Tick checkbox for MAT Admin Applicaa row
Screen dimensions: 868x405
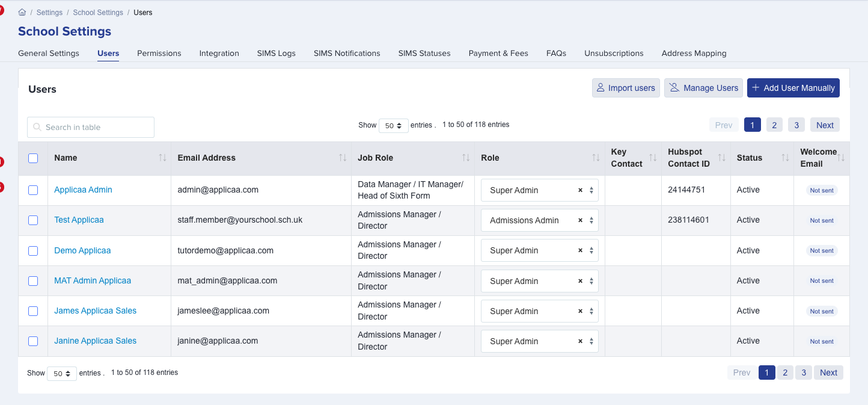pos(33,280)
